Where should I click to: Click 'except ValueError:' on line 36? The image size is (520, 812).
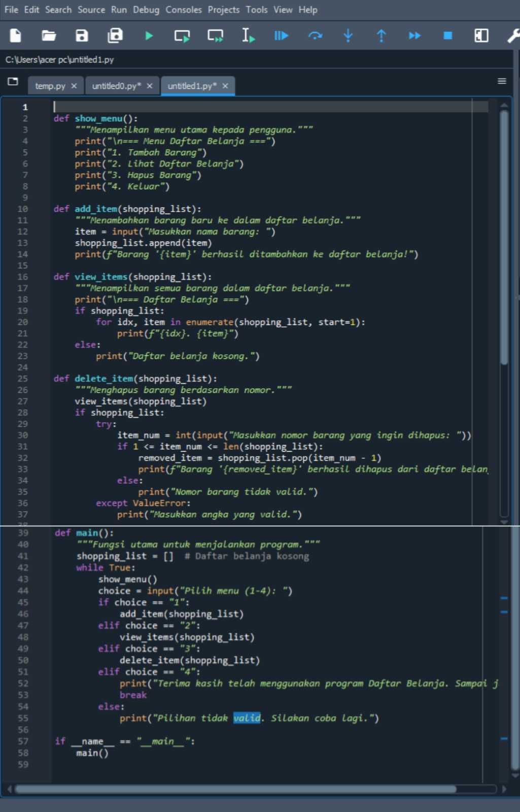pos(143,503)
